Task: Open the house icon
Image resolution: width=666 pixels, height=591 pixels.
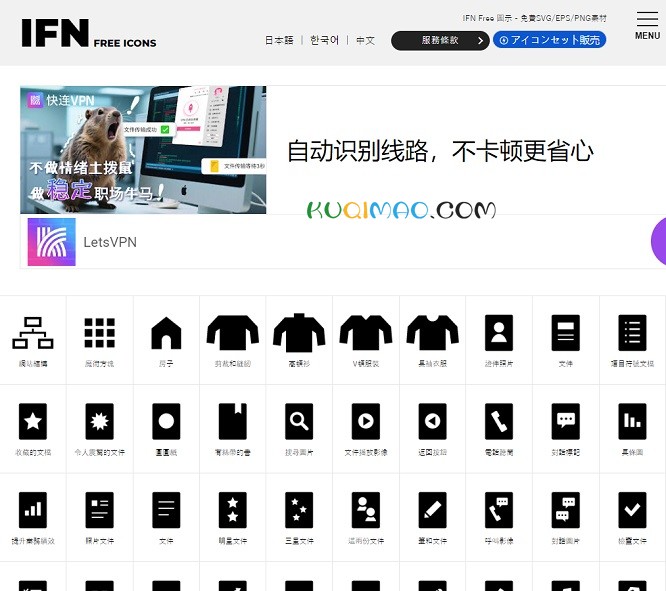Action: pos(166,333)
